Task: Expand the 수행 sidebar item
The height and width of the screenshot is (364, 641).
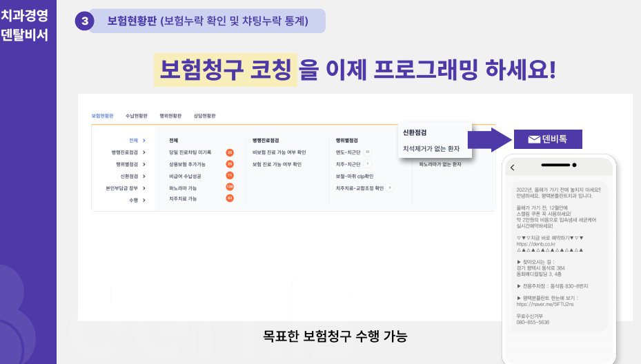Action: [x=144, y=200]
